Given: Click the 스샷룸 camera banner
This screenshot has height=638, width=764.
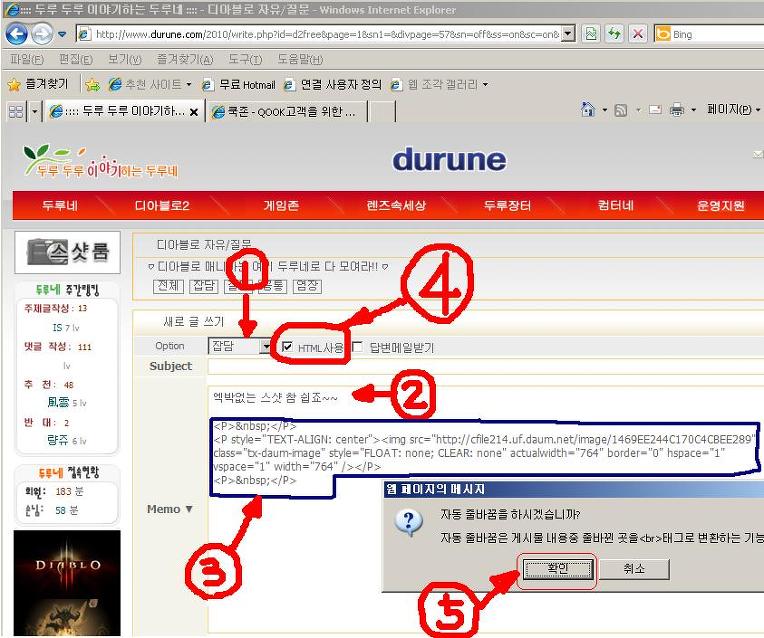Looking at the screenshot, I should tap(68, 252).
